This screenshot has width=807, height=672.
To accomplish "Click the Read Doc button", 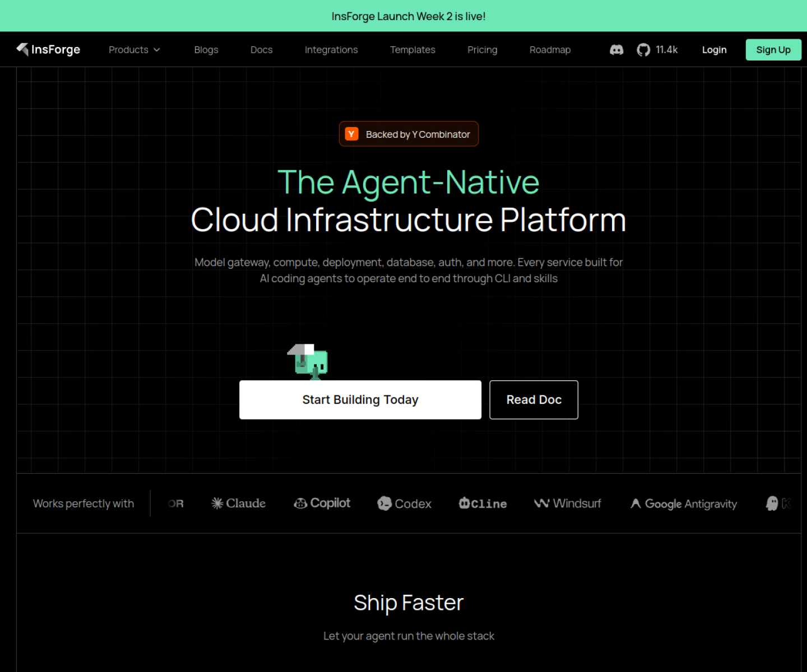I will 534,400.
